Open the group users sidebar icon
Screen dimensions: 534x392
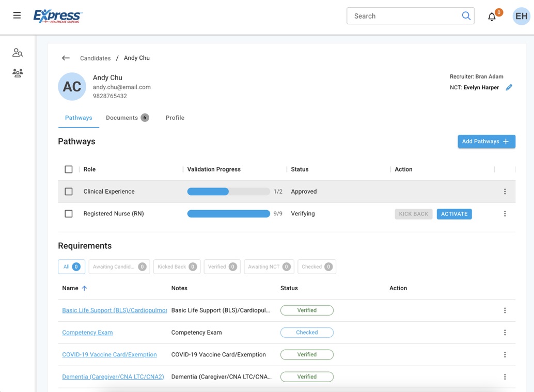coord(18,73)
